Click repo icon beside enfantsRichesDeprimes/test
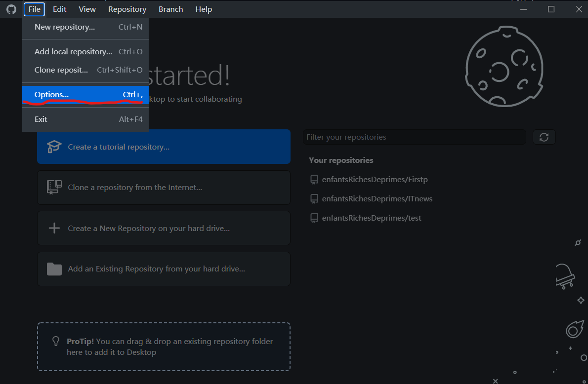 [x=314, y=218]
